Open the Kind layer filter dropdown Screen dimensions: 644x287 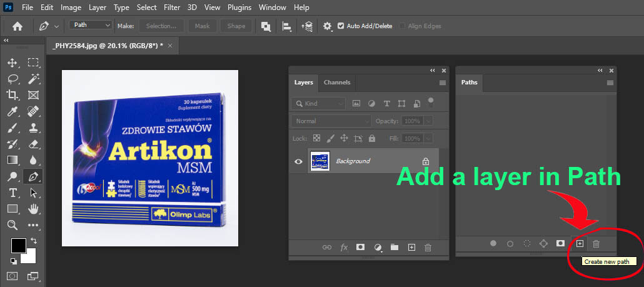318,103
